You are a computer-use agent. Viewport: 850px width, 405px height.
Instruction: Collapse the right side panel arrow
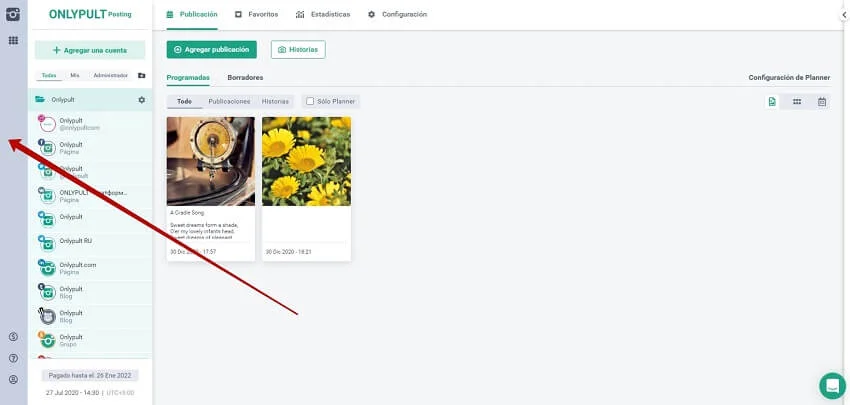838,15
